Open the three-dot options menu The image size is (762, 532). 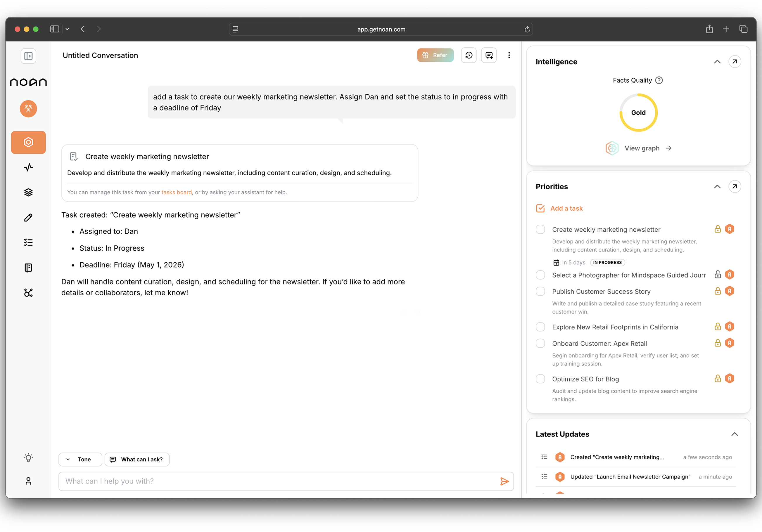click(x=509, y=55)
